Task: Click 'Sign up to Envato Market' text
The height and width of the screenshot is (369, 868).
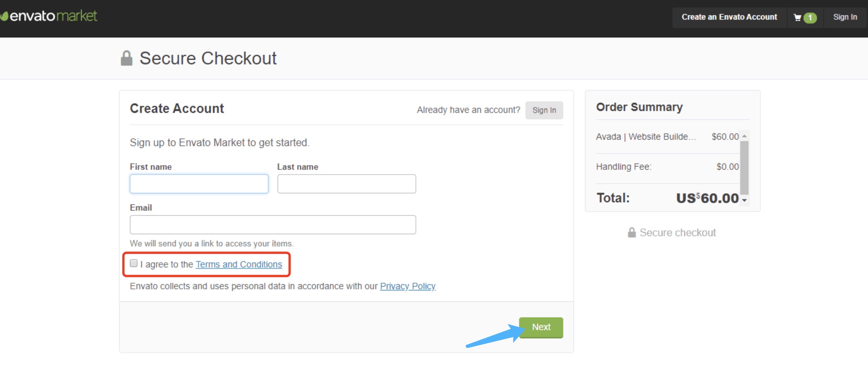Action: (x=220, y=143)
